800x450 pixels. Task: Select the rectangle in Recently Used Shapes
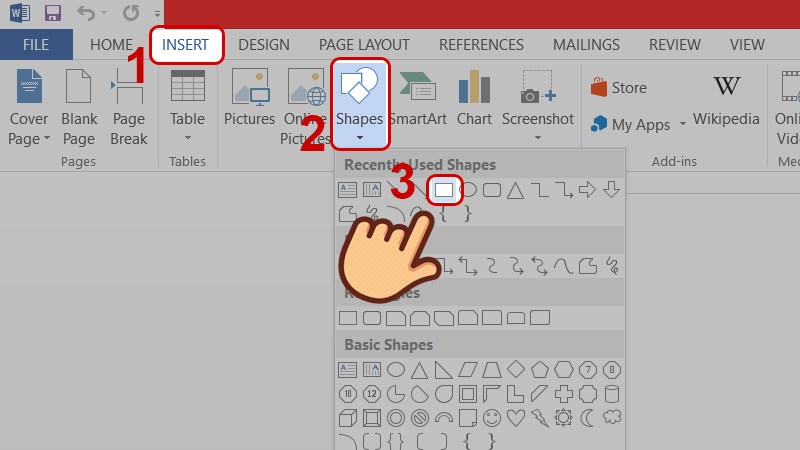click(444, 189)
